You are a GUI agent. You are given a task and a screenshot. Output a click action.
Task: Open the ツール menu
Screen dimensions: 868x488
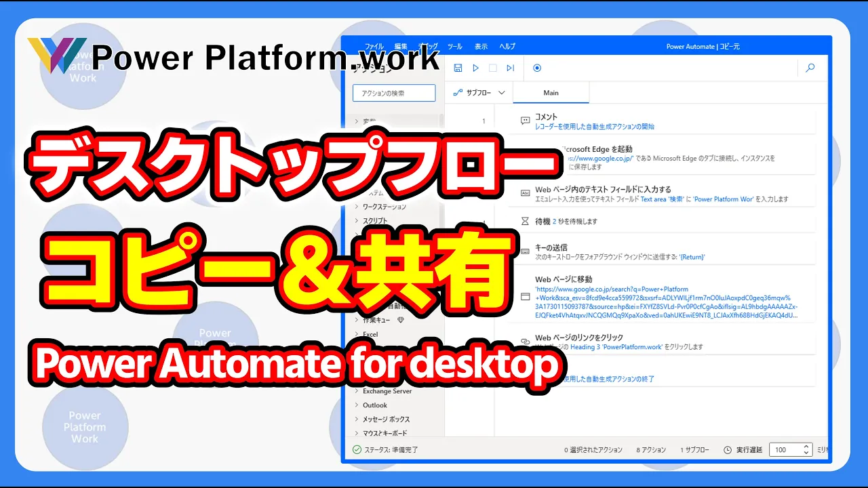point(454,46)
